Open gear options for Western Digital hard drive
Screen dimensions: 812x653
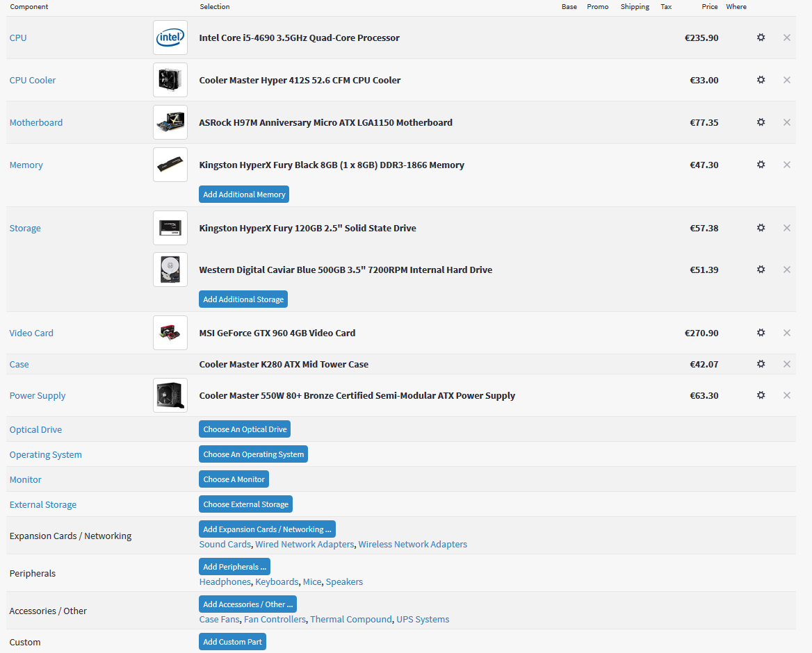coord(761,270)
